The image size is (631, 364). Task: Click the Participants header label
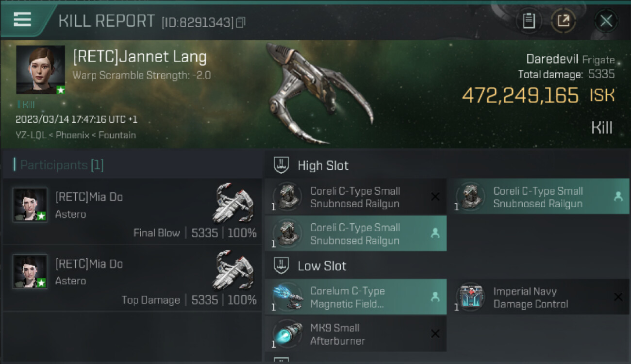[x=59, y=165]
